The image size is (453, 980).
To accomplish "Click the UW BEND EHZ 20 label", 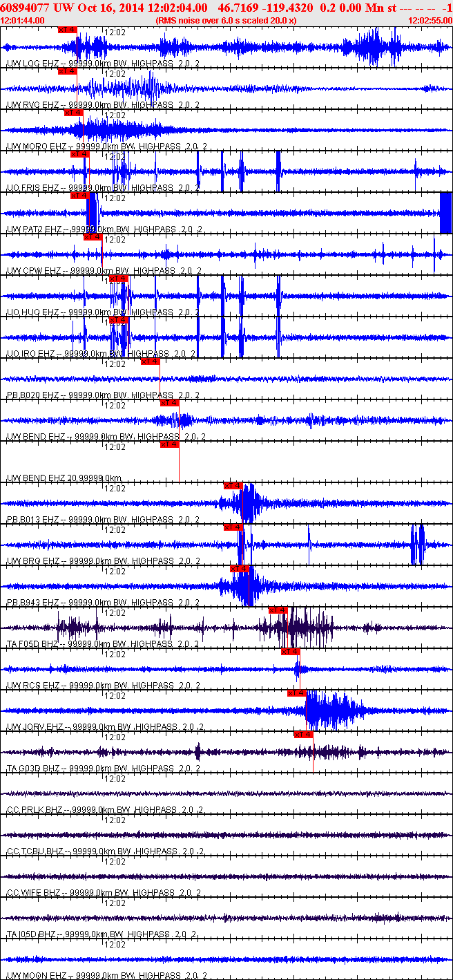I will click(x=64, y=478).
